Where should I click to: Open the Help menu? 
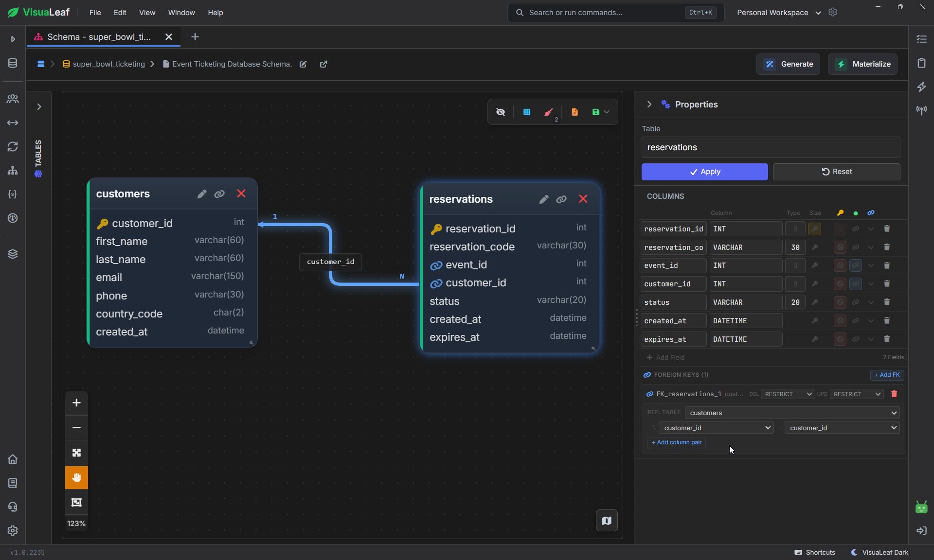click(x=216, y=13)
